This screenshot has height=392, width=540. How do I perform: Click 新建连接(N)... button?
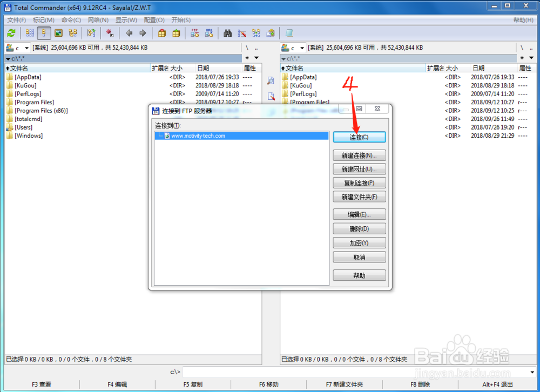[x=359, y=156]
